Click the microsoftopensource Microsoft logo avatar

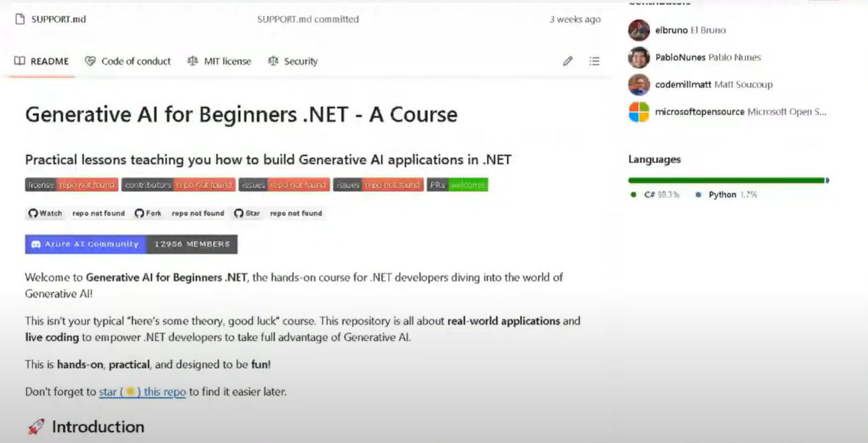[639, 112]
